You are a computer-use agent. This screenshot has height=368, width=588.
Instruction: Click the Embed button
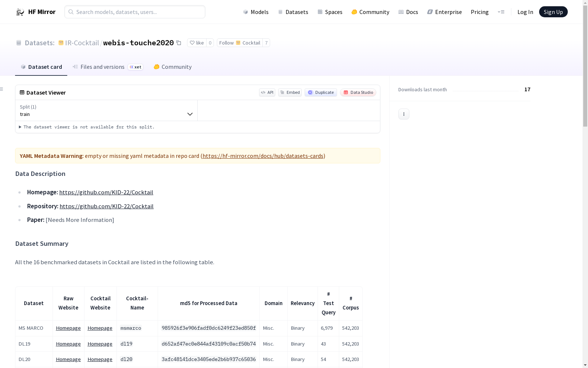tap(290, 92)
